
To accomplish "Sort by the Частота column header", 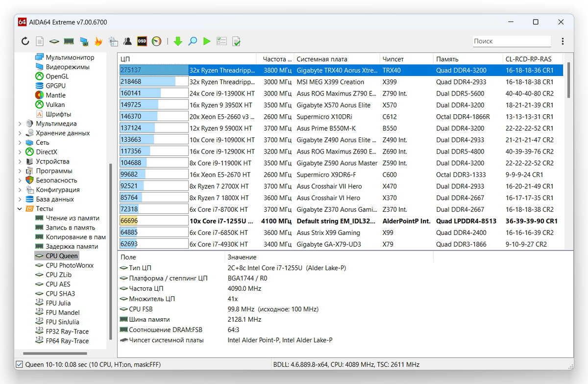I will pos(276,59).
